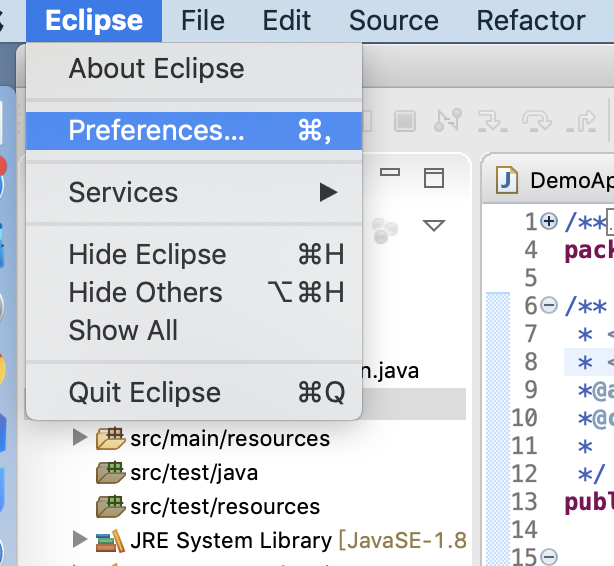Click the src/main/resources folder icon
Viewport: 614px width, 566px height.
pyautogui.click(x=111, y=439)
